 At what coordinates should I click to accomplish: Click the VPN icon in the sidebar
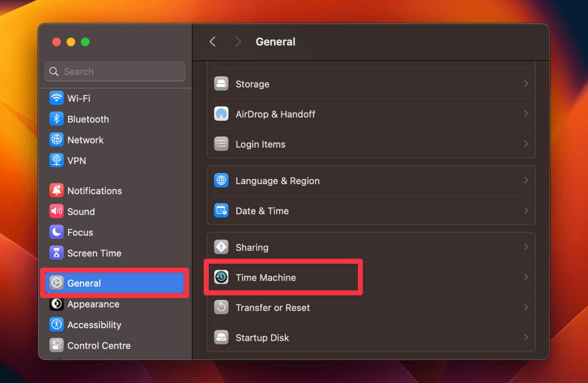click(57, 160)
